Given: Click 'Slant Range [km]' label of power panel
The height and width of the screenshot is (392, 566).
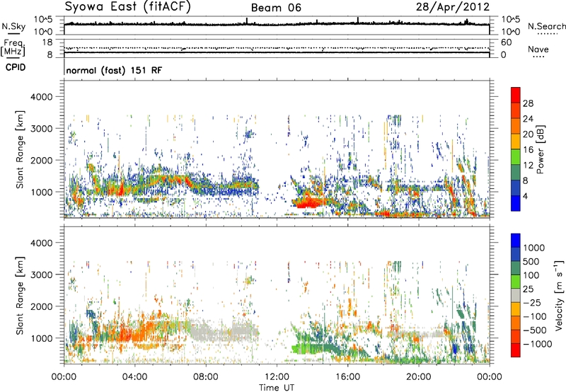Looking at the screenshot, I should (20, 149).
